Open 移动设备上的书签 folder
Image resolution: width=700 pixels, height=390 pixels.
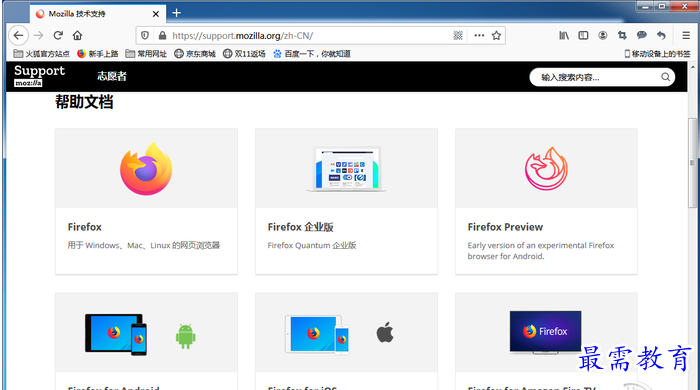click(657, 54)
